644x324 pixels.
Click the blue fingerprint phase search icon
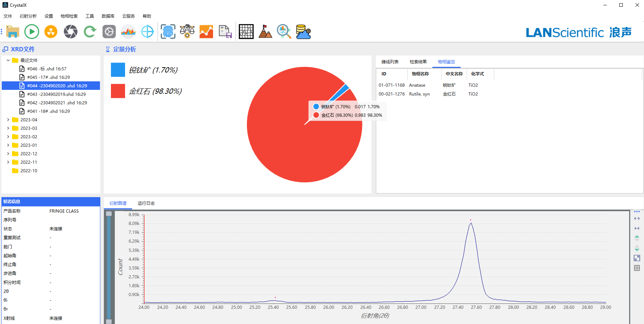tap(168, 32)
